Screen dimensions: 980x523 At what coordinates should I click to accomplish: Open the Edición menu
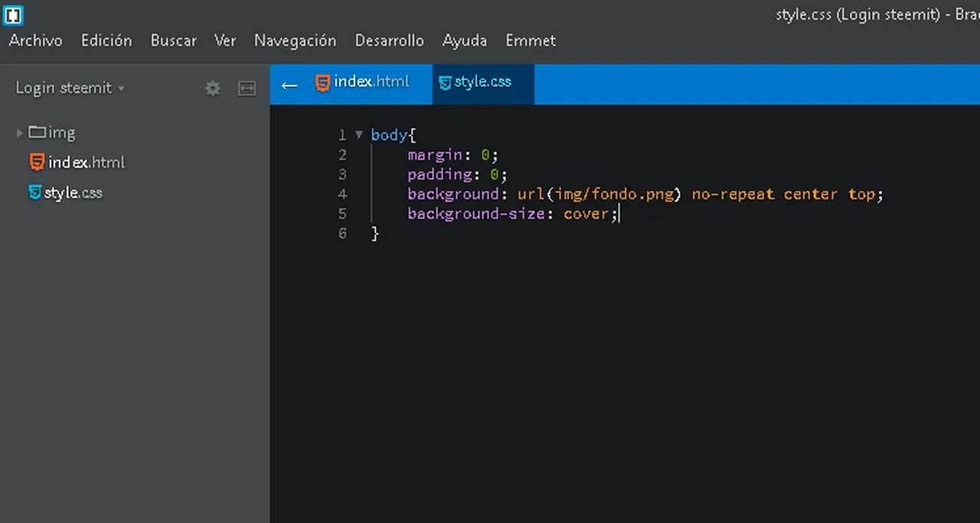click(106, 41)
